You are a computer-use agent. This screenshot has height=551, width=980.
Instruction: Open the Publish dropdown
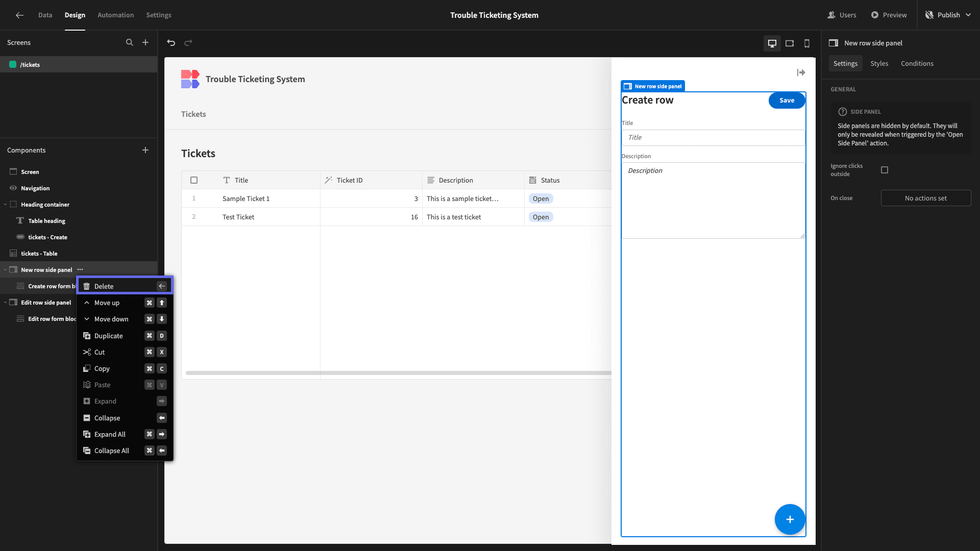[x=948, y=15]
